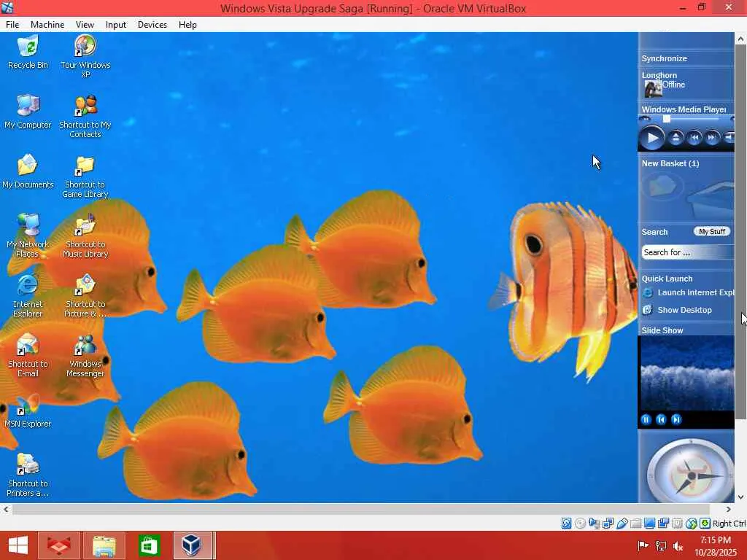Click the VirtualBox taskbar button

coord(192,545)
